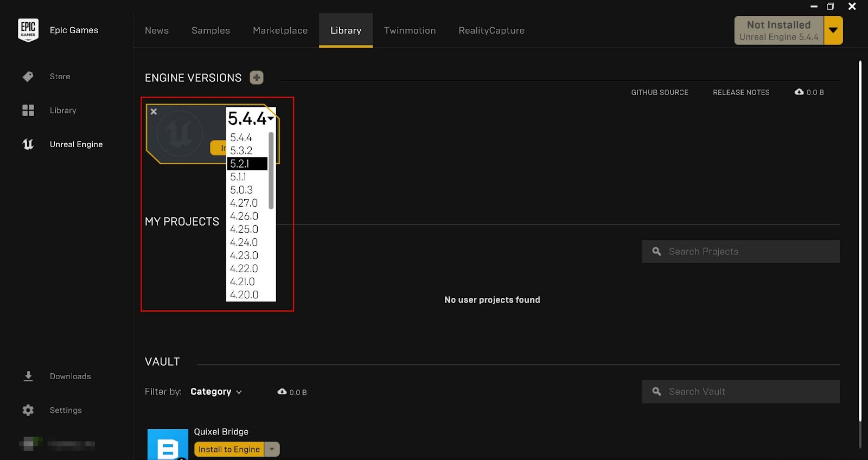Open Store via the tag icon
The height and width of the screenshot is (460, 868).
click(28, 76)
